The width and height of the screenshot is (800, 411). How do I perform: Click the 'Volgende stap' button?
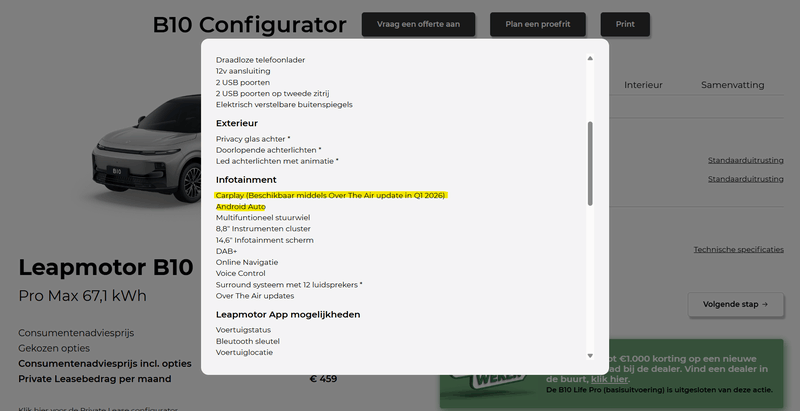[x=736, y=304]
